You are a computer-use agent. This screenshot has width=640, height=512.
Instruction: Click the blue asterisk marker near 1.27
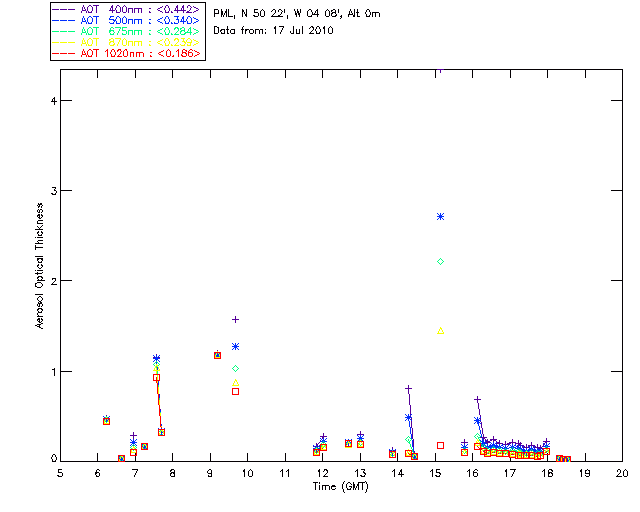click(235, 346)
